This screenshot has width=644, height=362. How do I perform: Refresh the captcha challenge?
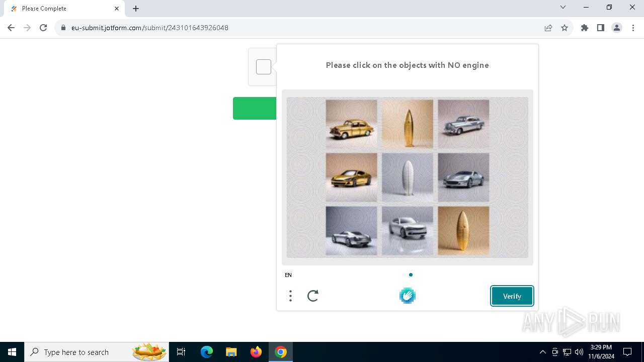pyautogui.click(x=313, y=296)
